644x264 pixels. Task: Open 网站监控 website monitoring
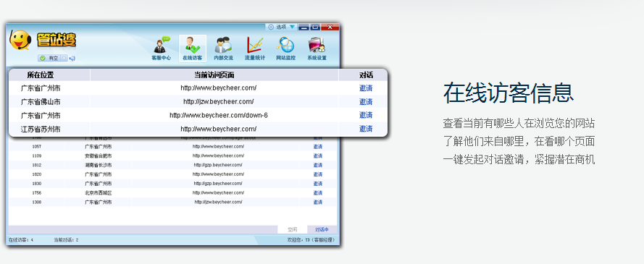[x=285, y=49]
